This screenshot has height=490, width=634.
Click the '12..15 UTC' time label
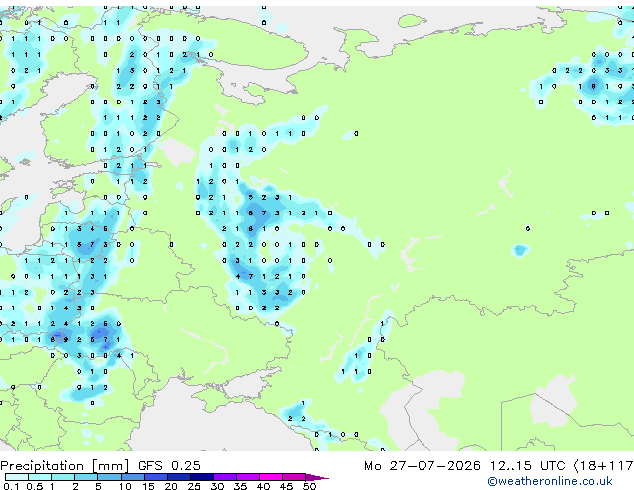click(527, 466)
